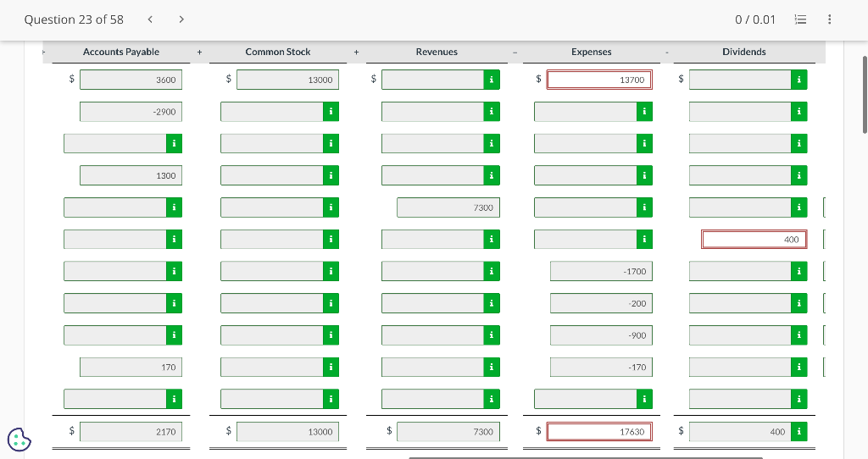This screenshot has height=459, width=868.
Task: Click Revenues info icon in Dividends 400 entry row
Action: (x=492, y=240)
